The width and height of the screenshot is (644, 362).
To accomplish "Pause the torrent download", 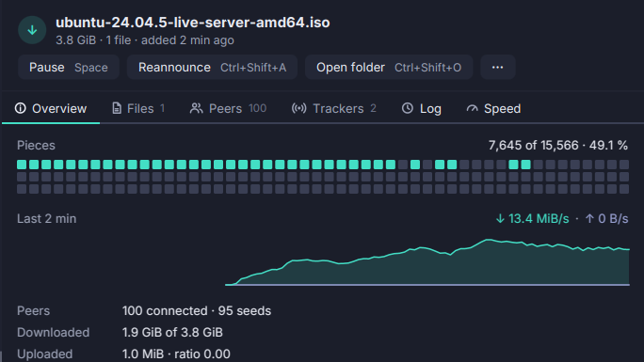I will (69, 68).
